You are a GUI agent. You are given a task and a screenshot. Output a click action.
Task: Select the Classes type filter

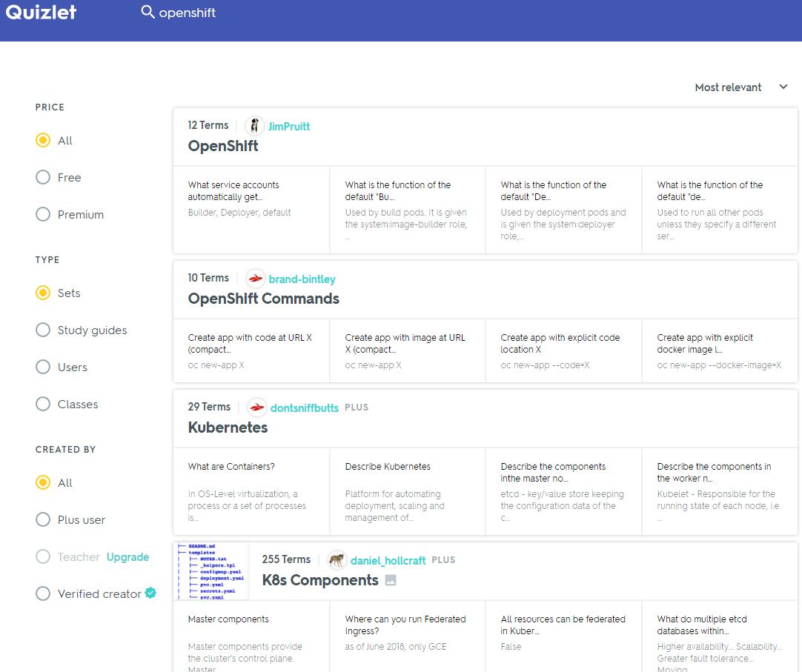[43, 404]
